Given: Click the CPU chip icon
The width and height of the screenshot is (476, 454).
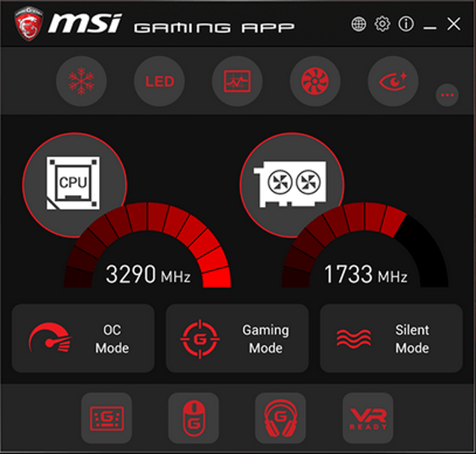Looking at the screenshot, I should point(73,183).
